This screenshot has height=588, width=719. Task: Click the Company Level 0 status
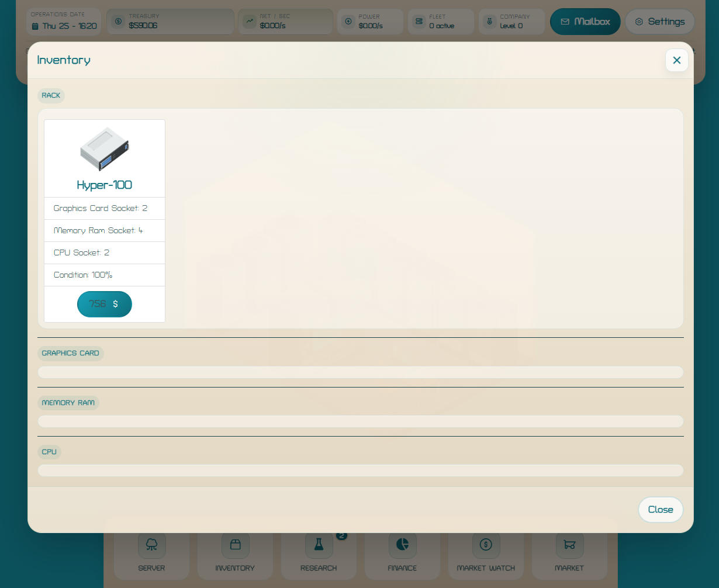pyautogui.click(x=511, y=26)
